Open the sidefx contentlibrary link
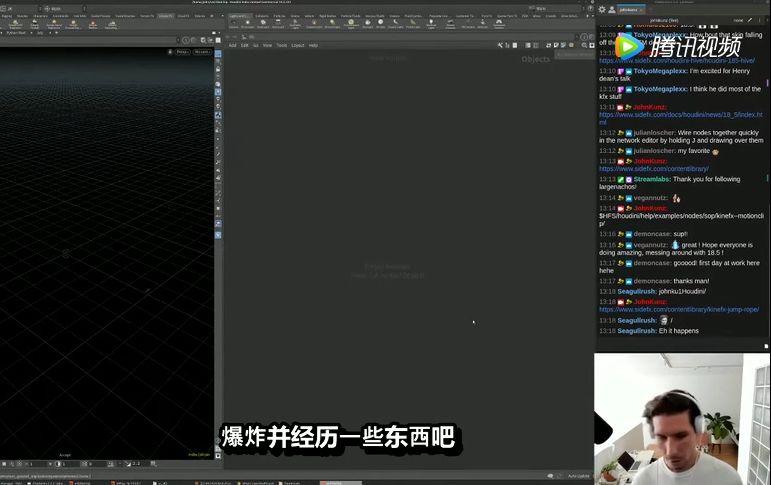771x485 pixels. (x=653, y=169)
